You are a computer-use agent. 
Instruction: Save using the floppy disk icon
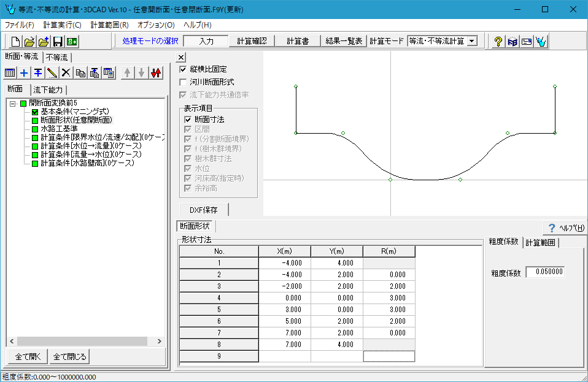(58, 42)
